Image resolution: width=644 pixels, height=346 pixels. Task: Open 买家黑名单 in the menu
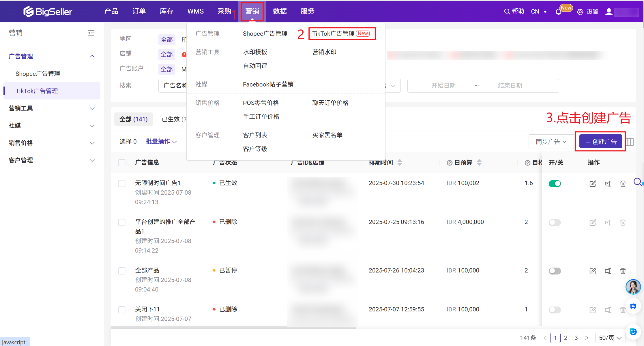point(327,135)
